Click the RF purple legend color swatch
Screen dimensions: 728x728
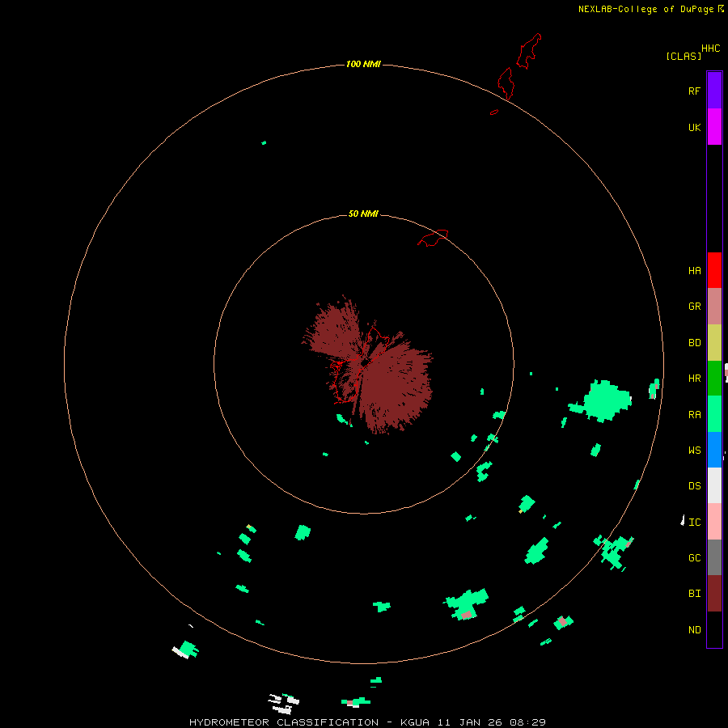pos(714,91)
